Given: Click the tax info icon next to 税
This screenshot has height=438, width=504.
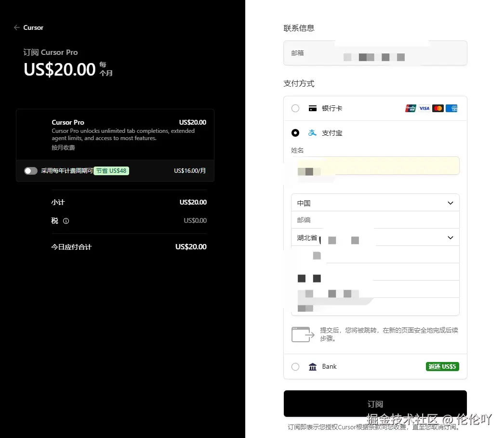Looking at the screenshot, I should [66, 221].
